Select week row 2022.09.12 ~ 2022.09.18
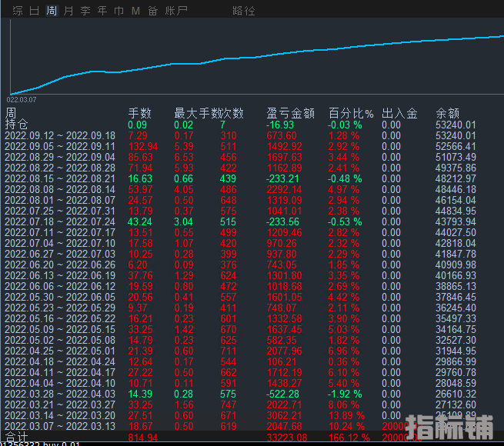The image size is (504, 446). (x=60, y=135)
